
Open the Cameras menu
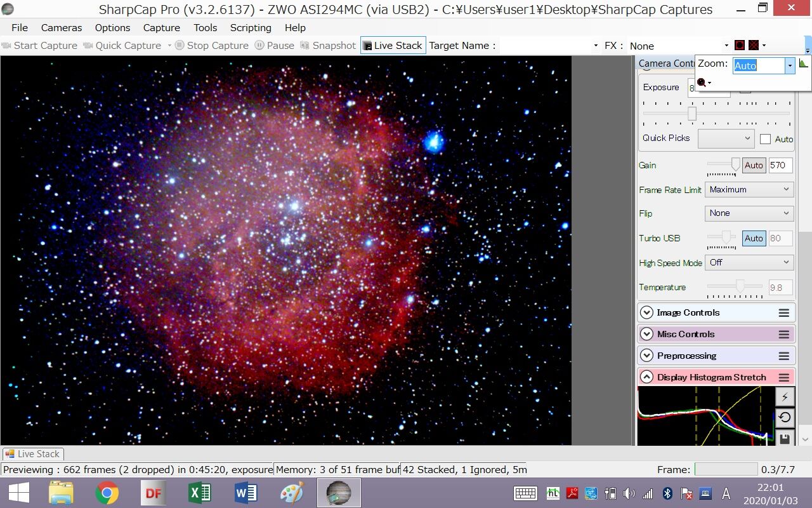coord(62,27)
